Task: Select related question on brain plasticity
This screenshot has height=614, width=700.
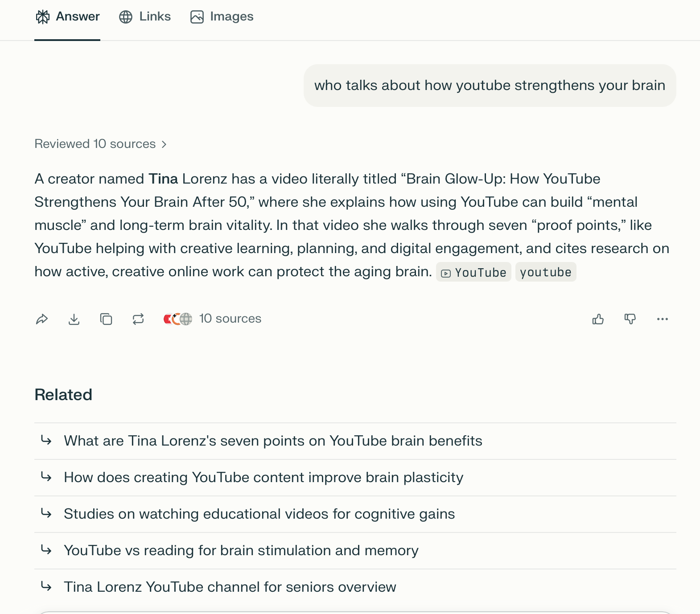Action: tap(355, 478)
